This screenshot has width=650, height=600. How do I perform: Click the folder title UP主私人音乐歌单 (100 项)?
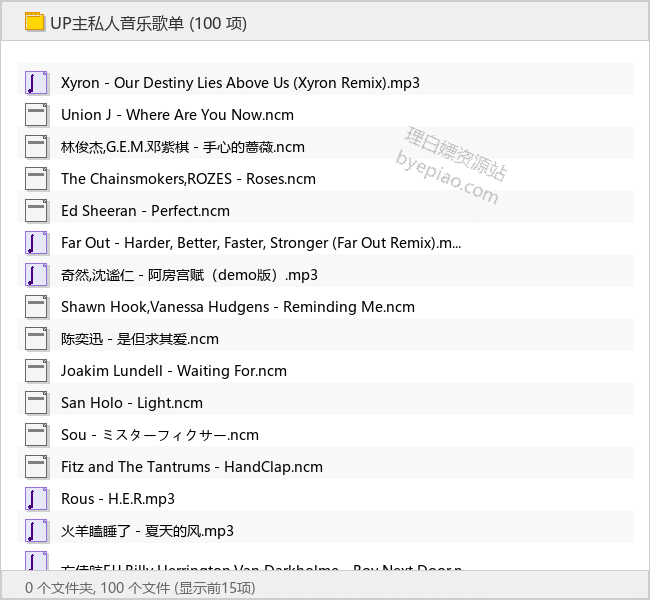coord(148,23)
